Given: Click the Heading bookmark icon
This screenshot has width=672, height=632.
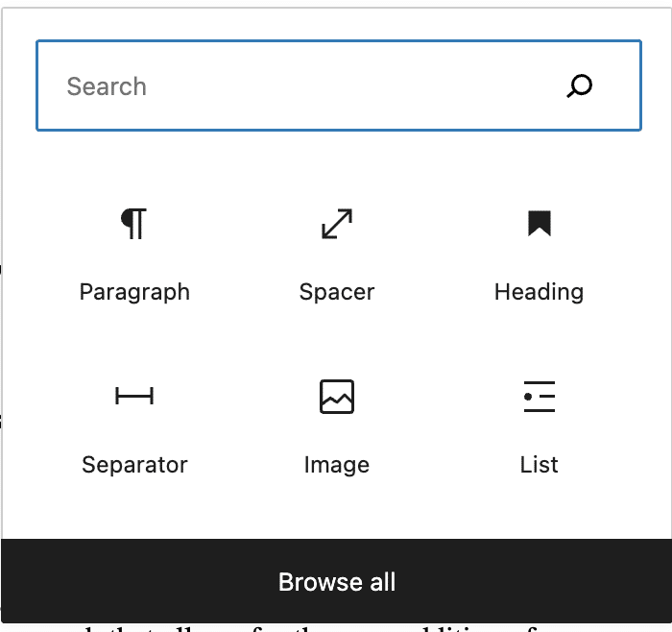Looking at the screenshot, I should coord(539,224).
